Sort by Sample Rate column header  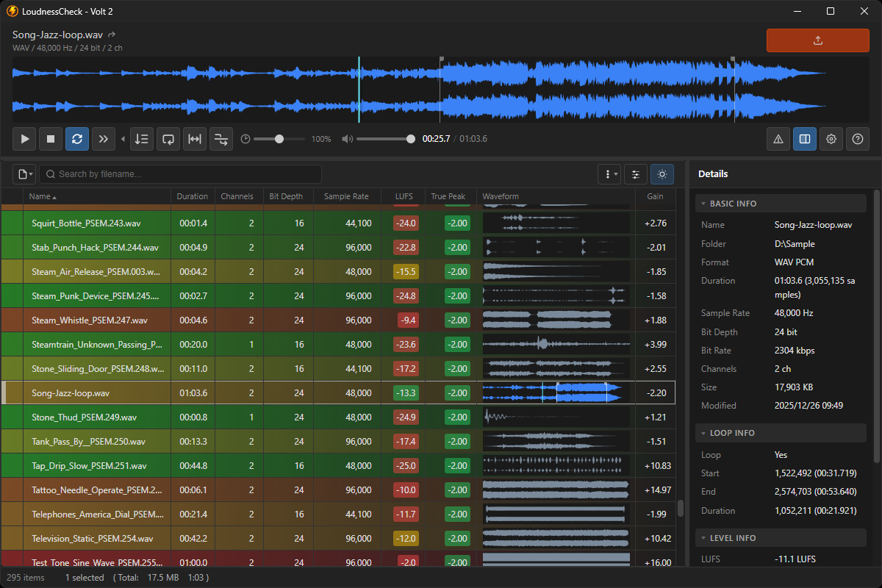(346, 196)
